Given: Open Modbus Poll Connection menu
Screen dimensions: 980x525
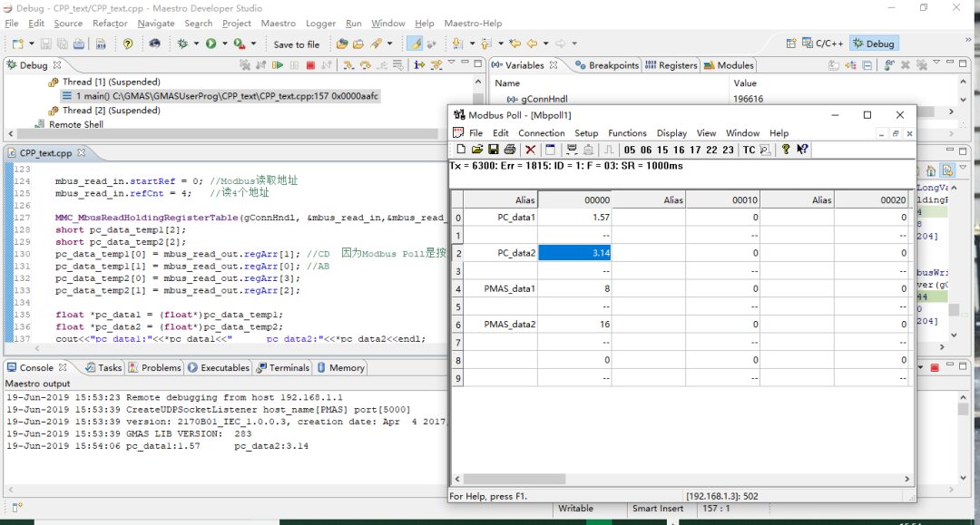Looking at the screenshot, I should tap(541, 133).
